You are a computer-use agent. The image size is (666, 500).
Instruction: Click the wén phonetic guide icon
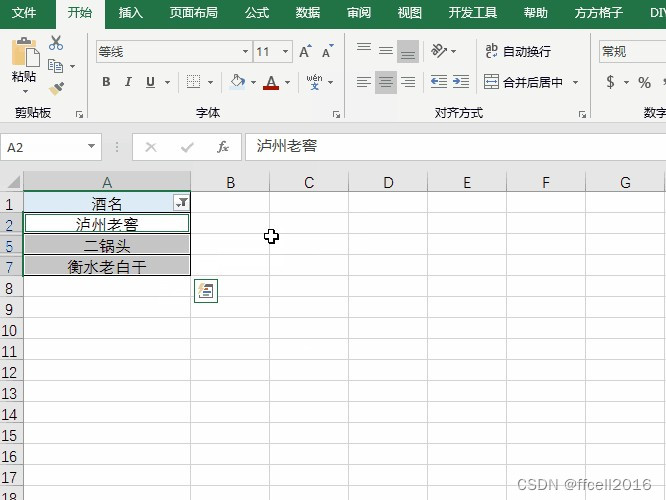click(314, 82)
